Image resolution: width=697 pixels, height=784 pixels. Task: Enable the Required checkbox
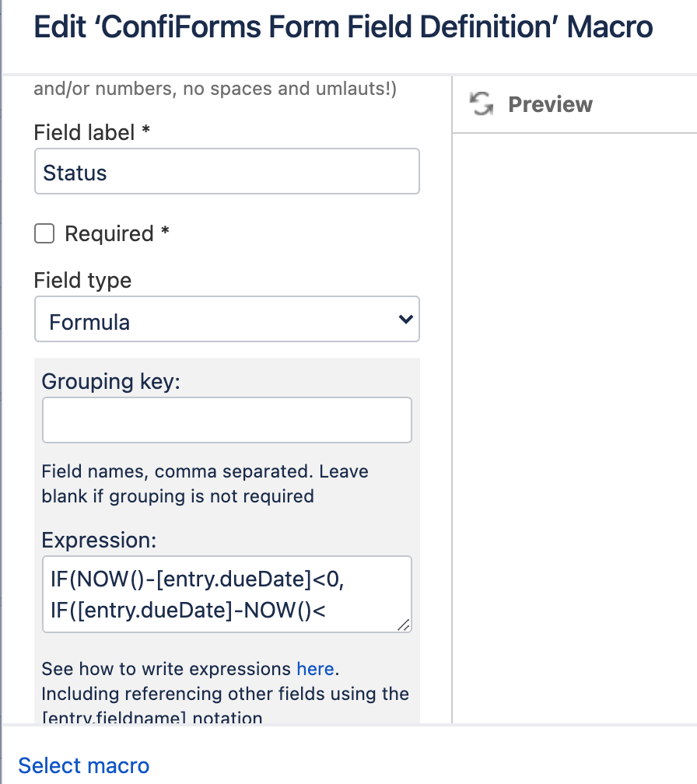(x=44, y=233)
